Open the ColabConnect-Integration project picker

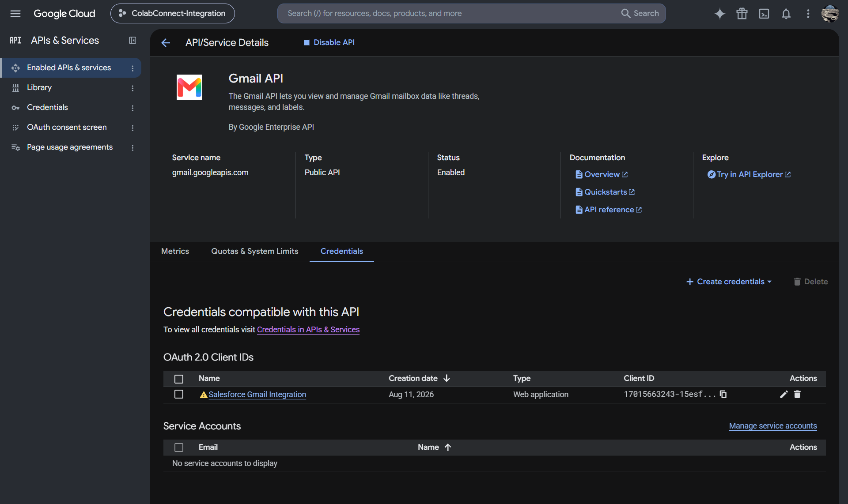point(173,13)
